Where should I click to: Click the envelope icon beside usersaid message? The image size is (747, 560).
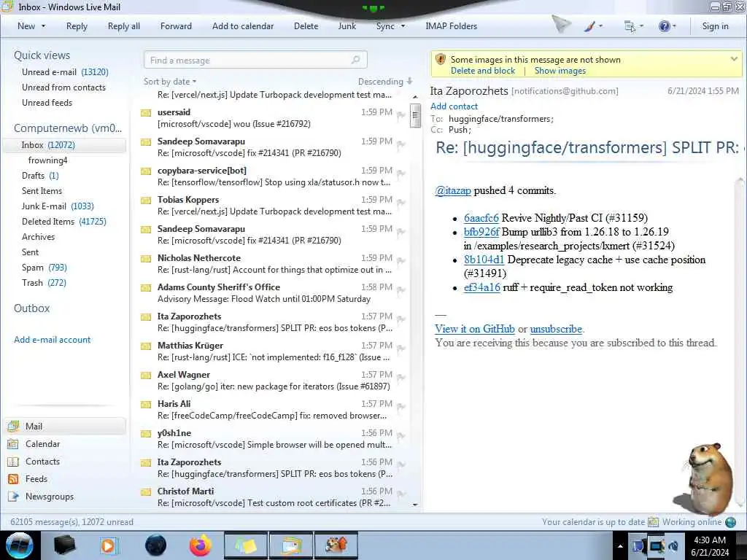(x=146, y=113)
